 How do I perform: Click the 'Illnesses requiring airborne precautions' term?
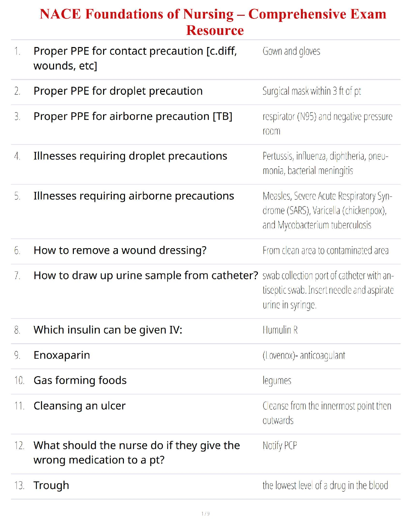[x=134, y=196]
